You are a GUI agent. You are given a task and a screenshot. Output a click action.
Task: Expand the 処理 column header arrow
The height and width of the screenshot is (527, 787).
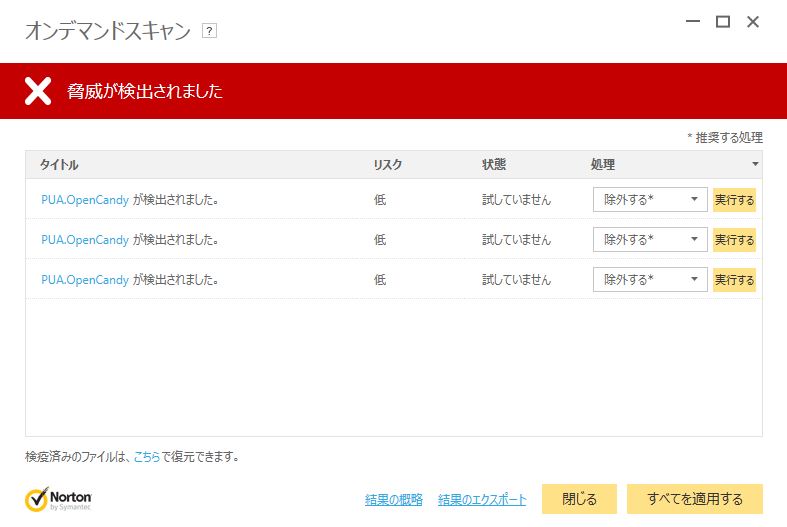[x=755, y=164]
